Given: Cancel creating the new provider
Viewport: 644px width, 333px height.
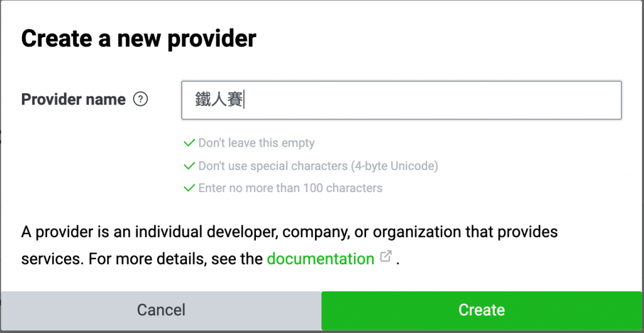Looking at the screenshot, I should [x=161, y=310].
